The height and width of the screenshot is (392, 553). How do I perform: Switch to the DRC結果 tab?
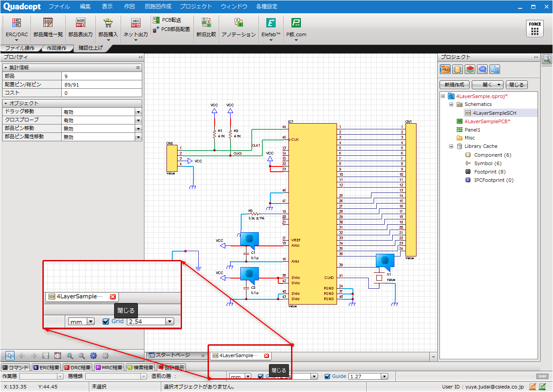pyautogui.click(x=77, y=367)
